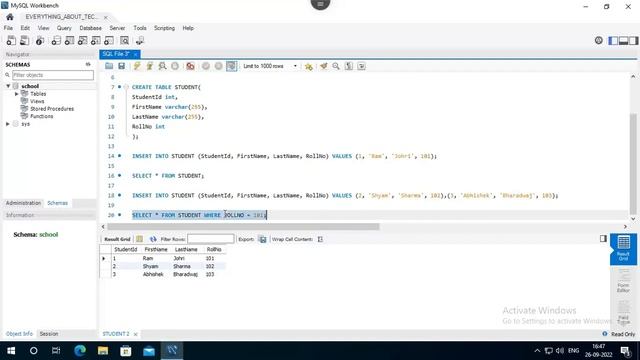Click the Create new schema icon
The width and height of the screenshot is (640, 360).
[x=56, y=40]
